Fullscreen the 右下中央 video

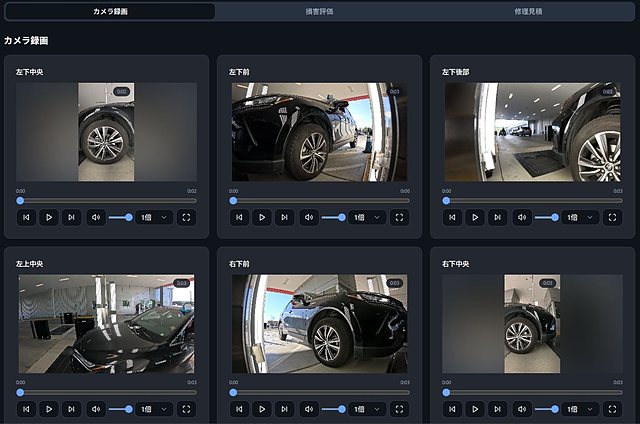[x=612, y=409]
